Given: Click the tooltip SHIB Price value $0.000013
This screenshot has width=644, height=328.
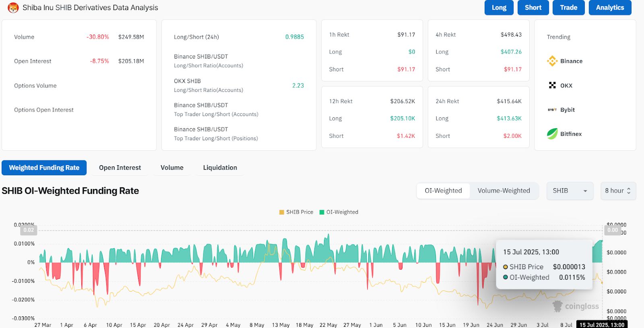Looking at the screenshot, I should (x=569, y=267).
